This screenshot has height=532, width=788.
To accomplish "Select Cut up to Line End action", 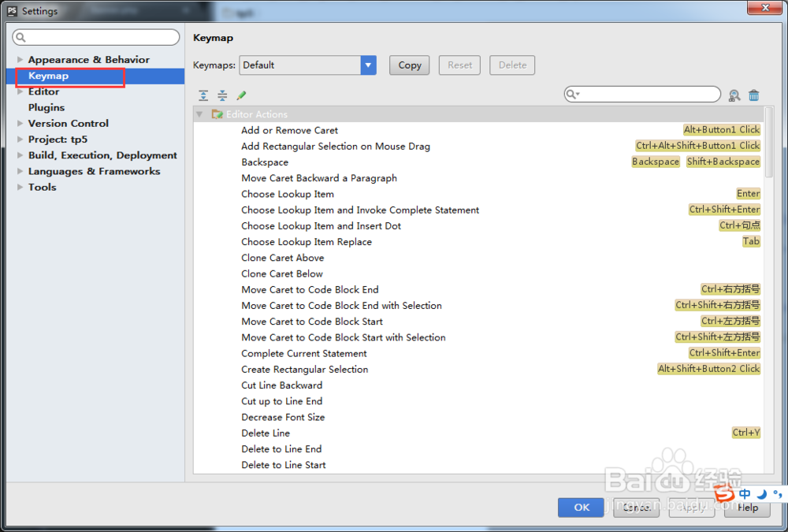I will coord(282,401).
